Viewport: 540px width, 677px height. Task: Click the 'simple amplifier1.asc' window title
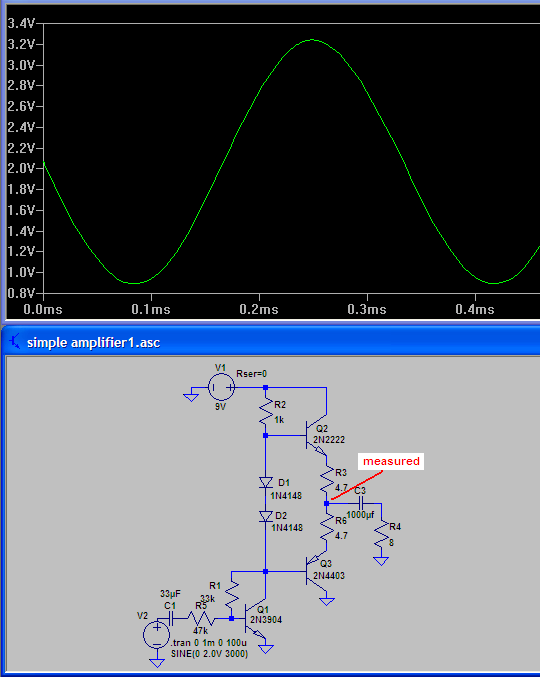pos(93,342)
